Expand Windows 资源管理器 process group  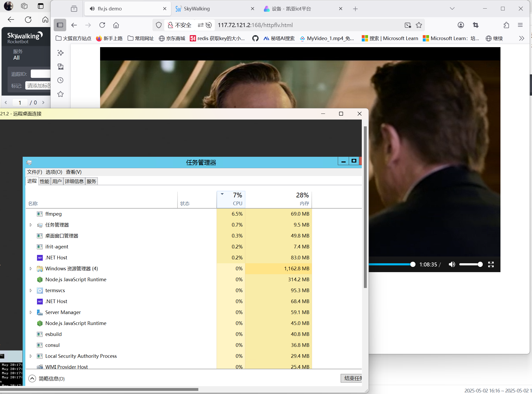tap(31, 268)
